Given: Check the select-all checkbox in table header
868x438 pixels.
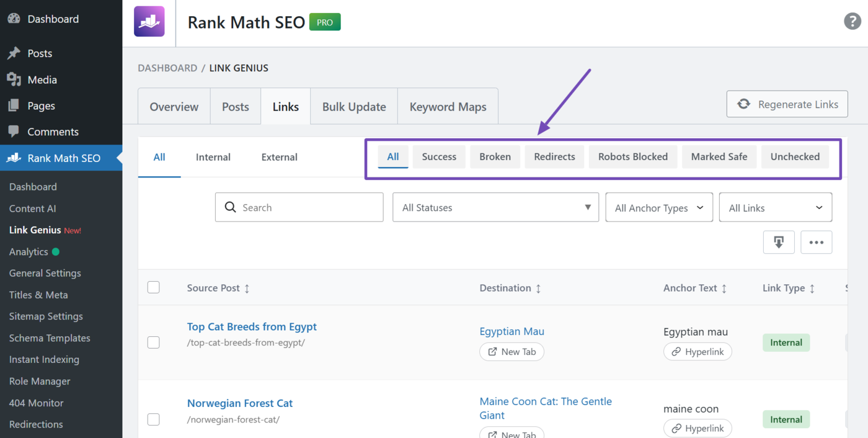Looking at the screenshot, I should (153, 287).
